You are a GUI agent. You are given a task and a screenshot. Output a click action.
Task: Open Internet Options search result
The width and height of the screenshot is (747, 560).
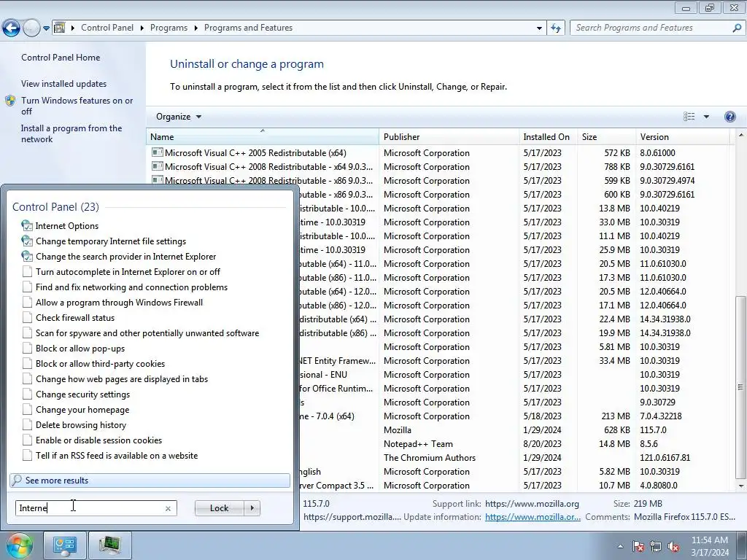pyautogui.click(x=66, y=226)
